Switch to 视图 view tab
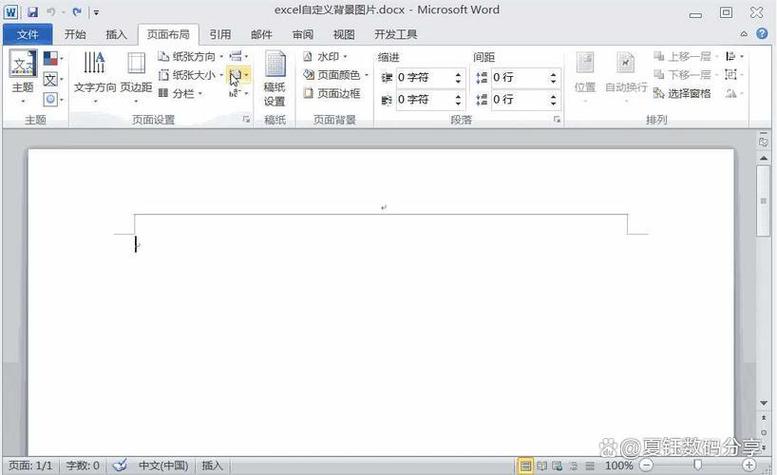Image resolution: width=777 pixels, height=475 pixels. click(344, 34)
